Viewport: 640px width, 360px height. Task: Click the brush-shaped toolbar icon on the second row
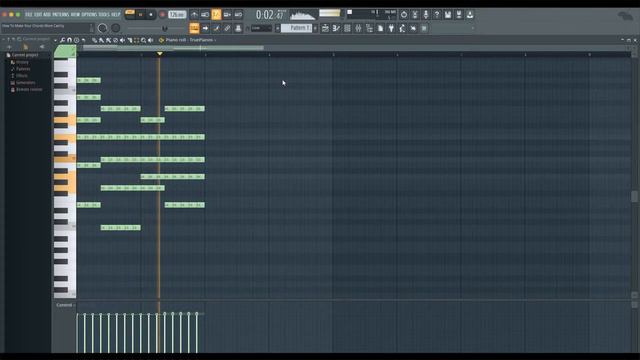(216, 28)
